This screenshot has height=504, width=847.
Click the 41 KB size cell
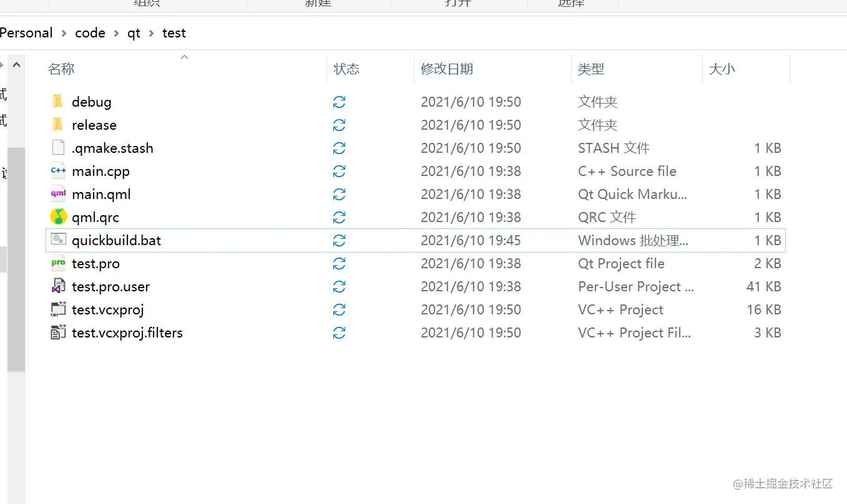point(763,286)
